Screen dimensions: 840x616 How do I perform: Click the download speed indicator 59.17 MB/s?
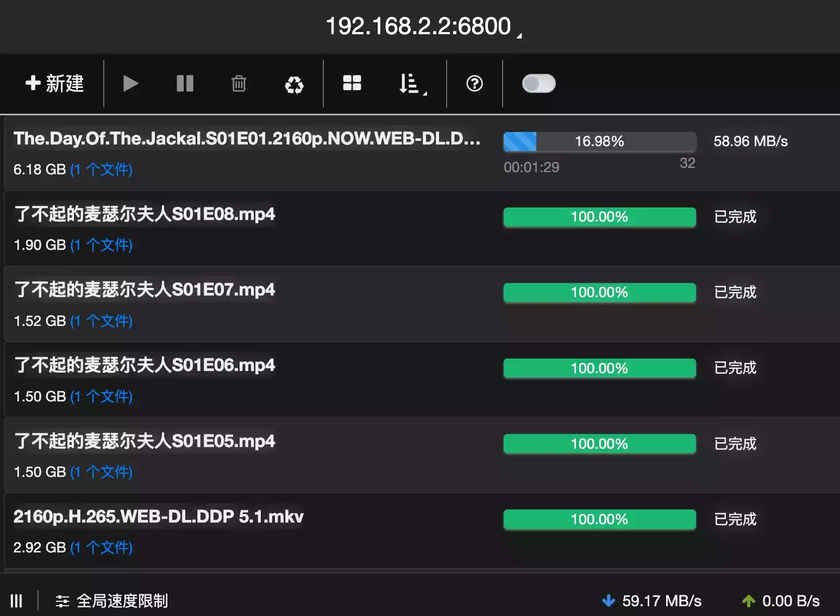tap(652, 601)
